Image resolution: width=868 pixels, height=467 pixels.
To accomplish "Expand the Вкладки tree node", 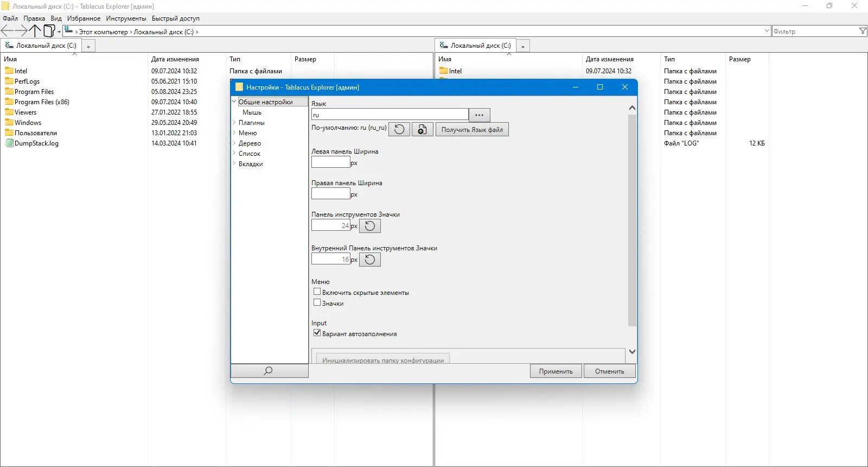I will click(x=234, y=163).
